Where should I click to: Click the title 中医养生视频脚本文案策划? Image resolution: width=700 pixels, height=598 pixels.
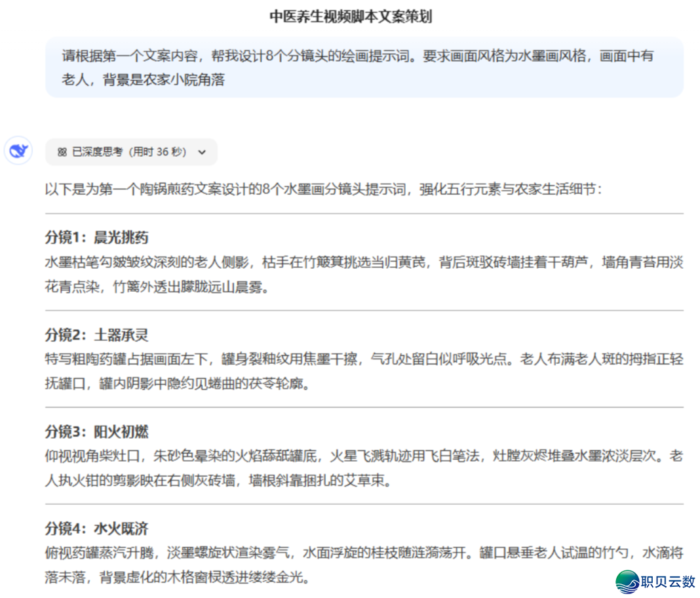tap(351, 17)
